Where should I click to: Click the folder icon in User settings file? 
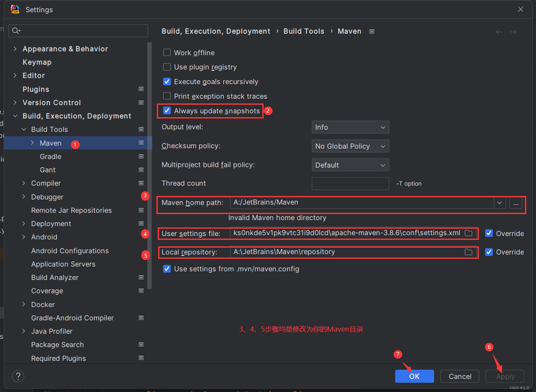tap(468, 233)
